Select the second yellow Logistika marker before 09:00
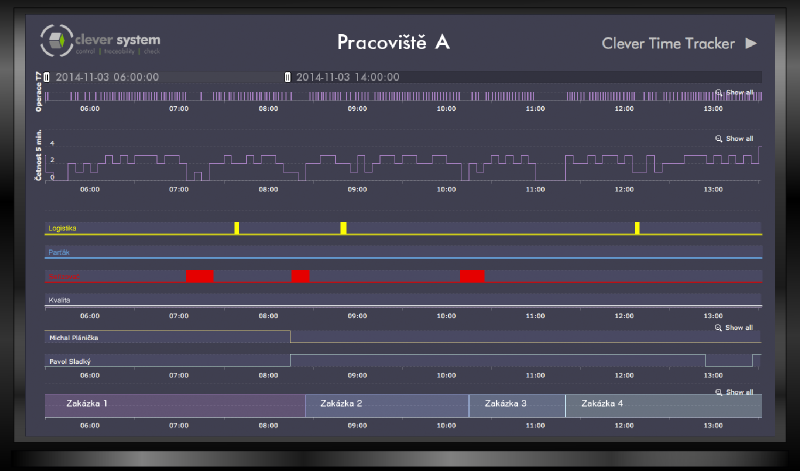The width and height of the screenshot is (800, 471). 343,228
